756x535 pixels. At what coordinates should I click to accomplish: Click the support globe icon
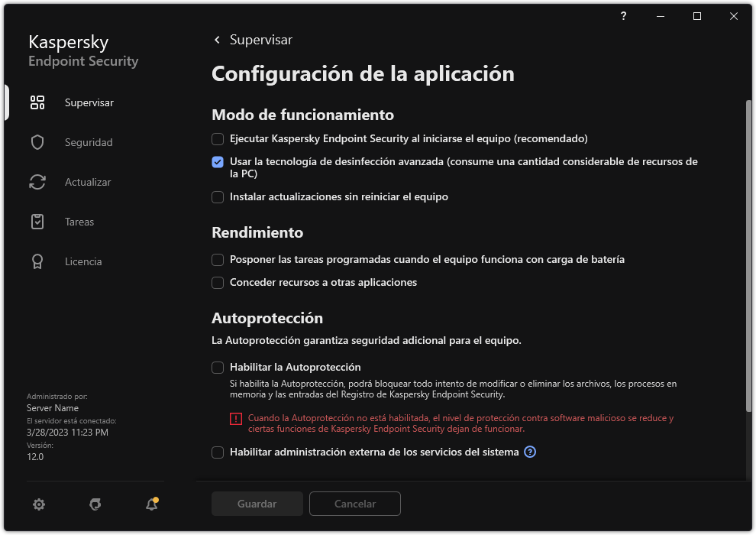click(95, 504)
